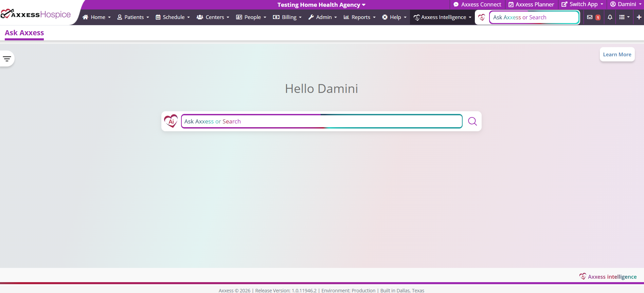Click the Ai heart icon beside main search

[171, 121]
